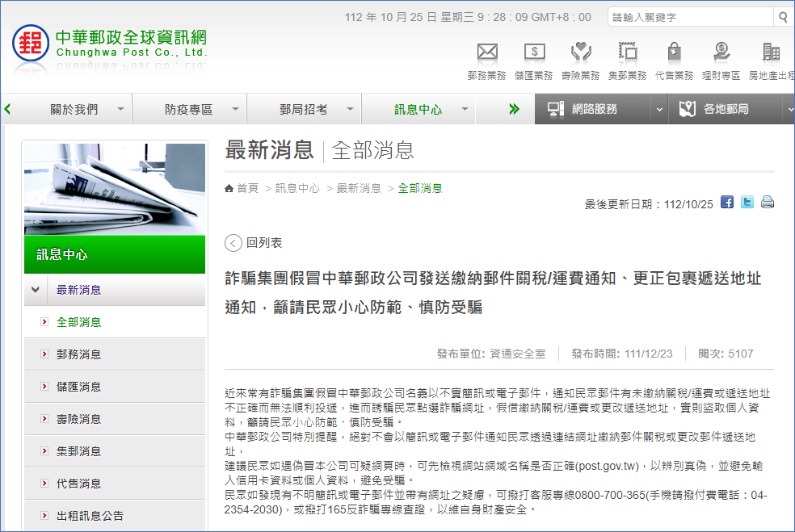795x532 pixels.
Task: Expand the 關於我們 dropdown arrow
Action: pyautogui.click(x=120, y=109)
